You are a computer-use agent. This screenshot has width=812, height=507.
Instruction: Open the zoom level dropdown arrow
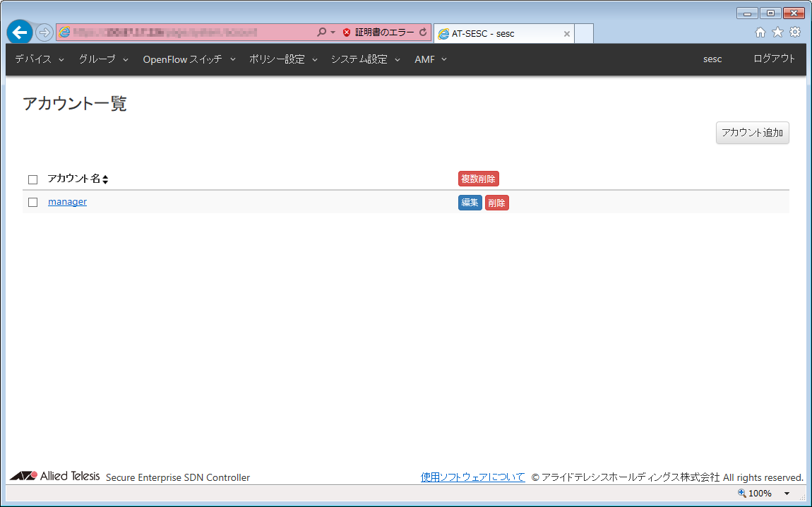point(787,494)
